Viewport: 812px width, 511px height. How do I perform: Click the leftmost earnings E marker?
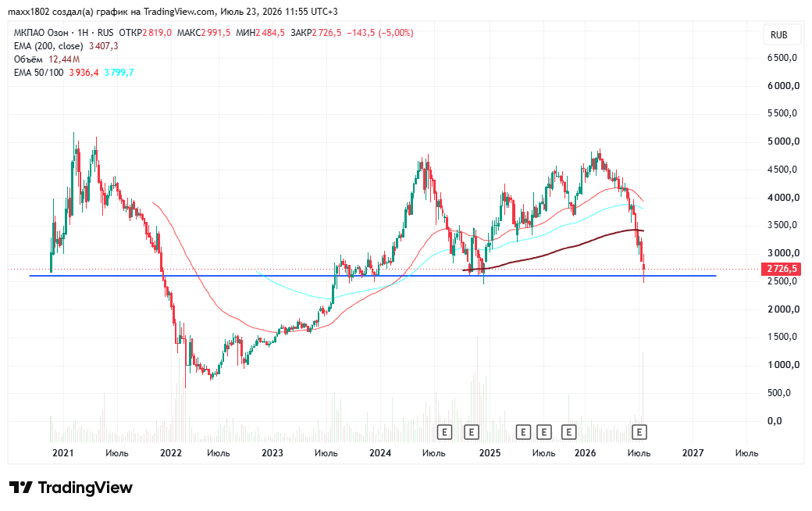point(444,432)
